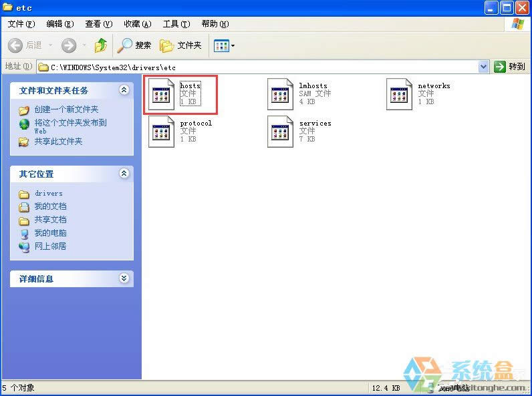Click the folder icon in address bar
The width and height of the screenshot is (532, 396).
tap(43, 67)
